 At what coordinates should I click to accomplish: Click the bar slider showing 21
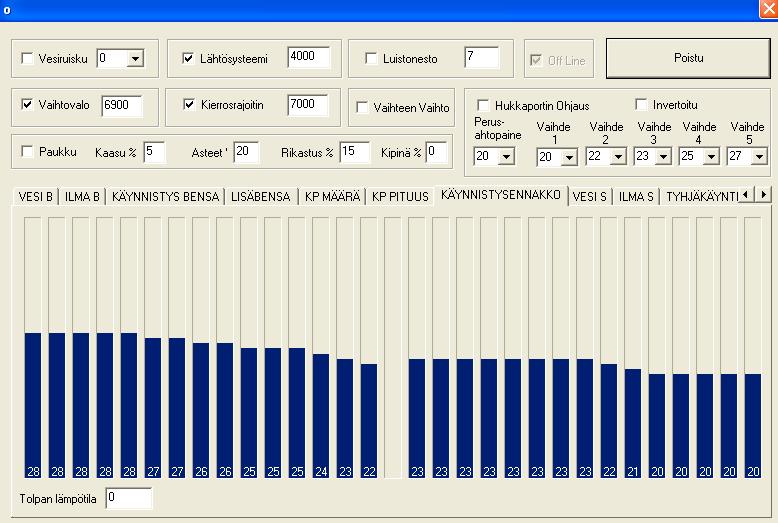(x=633, y=347)
